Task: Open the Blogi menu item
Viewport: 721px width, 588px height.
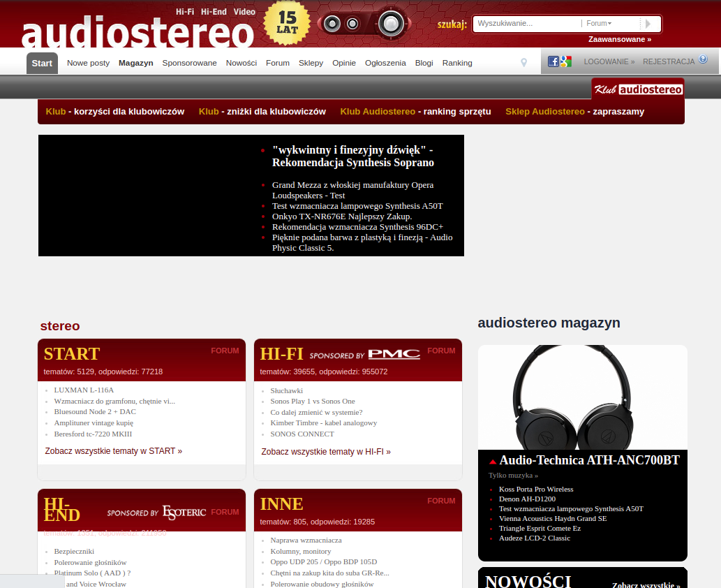Action: point(424,63)
